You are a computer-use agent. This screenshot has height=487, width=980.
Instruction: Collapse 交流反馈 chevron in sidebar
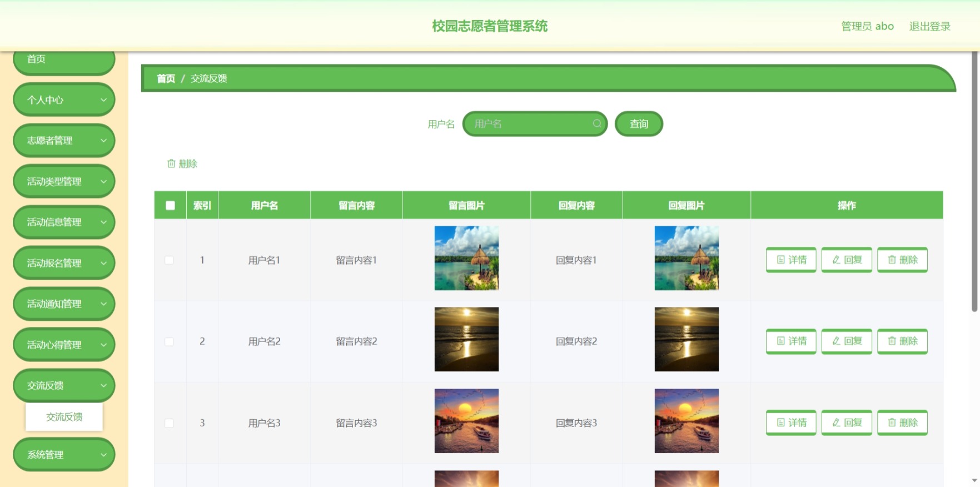103,385
